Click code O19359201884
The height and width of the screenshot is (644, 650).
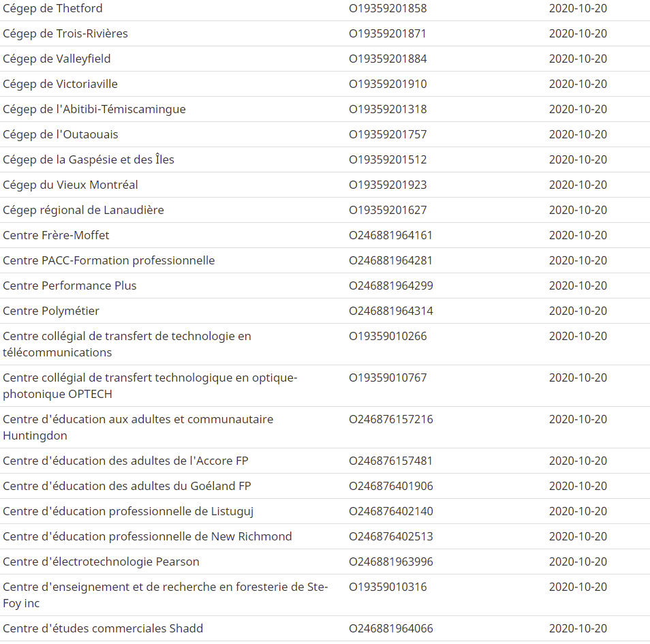point(388,59)
